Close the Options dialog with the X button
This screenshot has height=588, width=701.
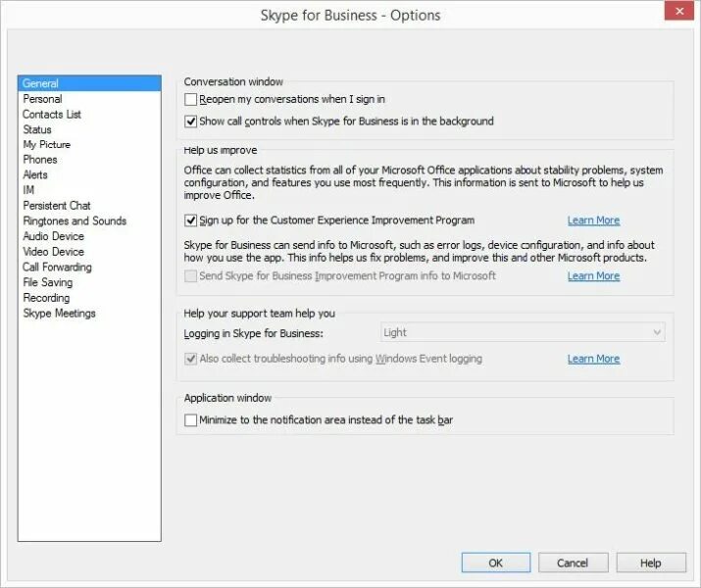click(676, 13)
